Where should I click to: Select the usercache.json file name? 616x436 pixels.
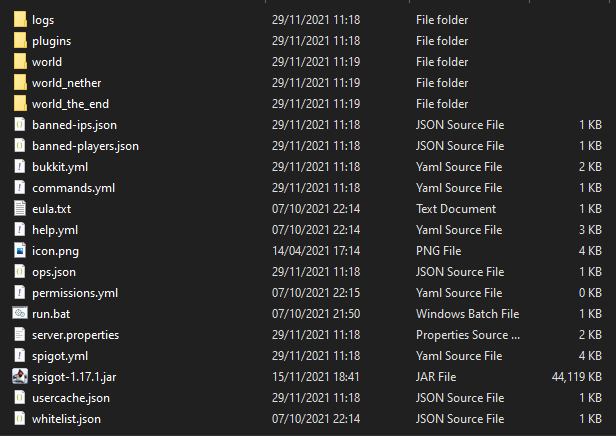71,398
